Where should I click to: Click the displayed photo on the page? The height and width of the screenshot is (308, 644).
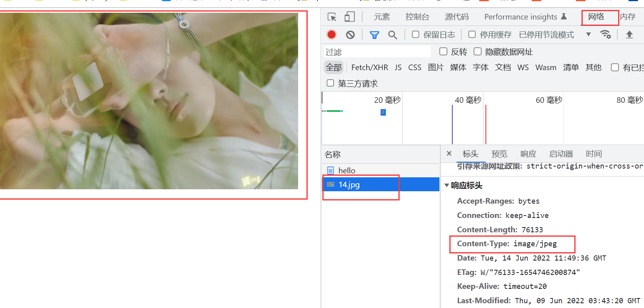point(149,101)
